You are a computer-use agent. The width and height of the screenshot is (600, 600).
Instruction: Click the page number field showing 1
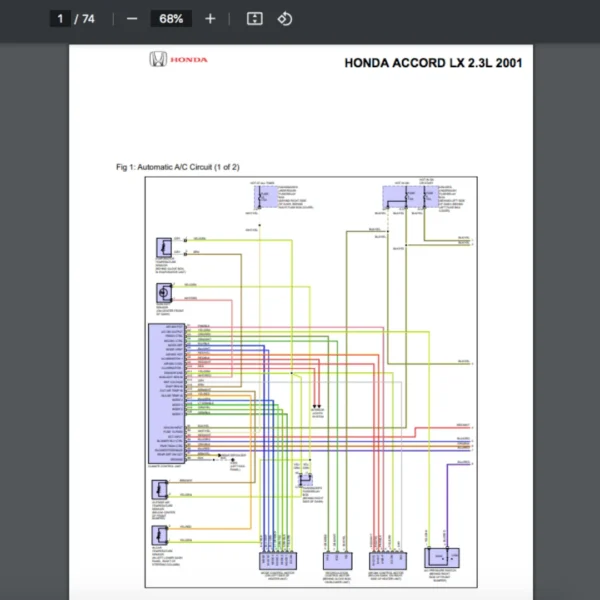pyautogui.click(x=60, y=19)
